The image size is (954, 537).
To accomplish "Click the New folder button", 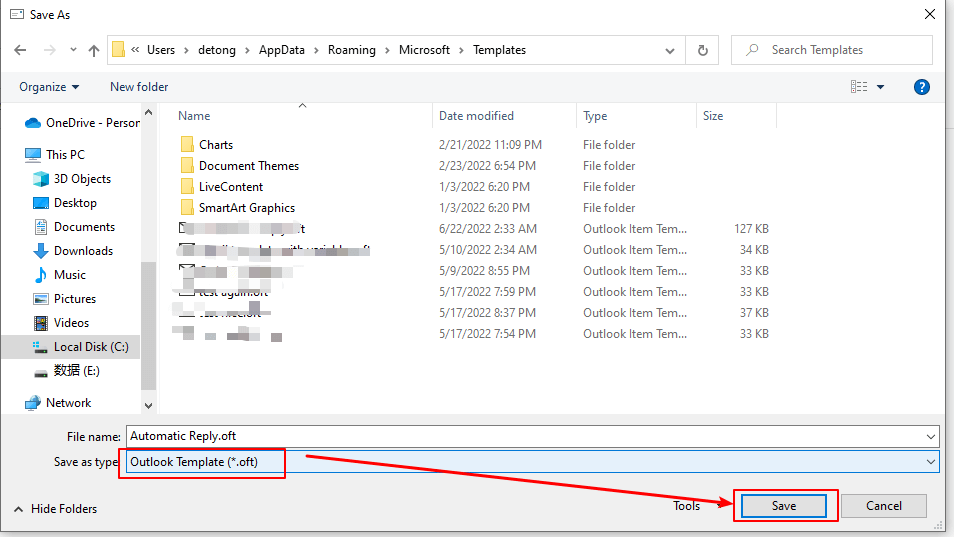I will tap(139, 87).
